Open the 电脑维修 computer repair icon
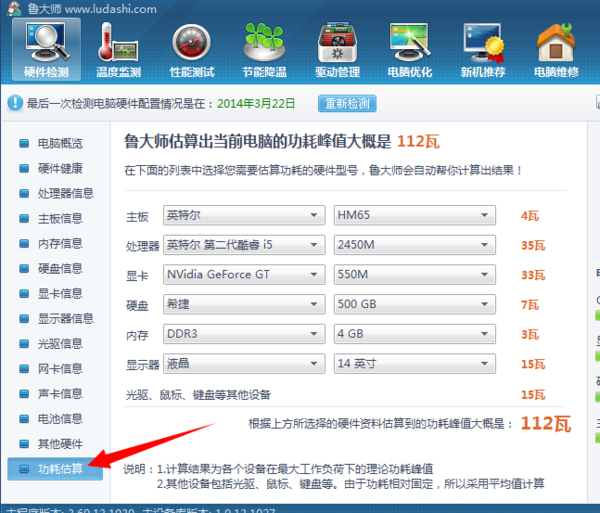The width and height of the screenshot is (600, 513). [x=555, y=49]
